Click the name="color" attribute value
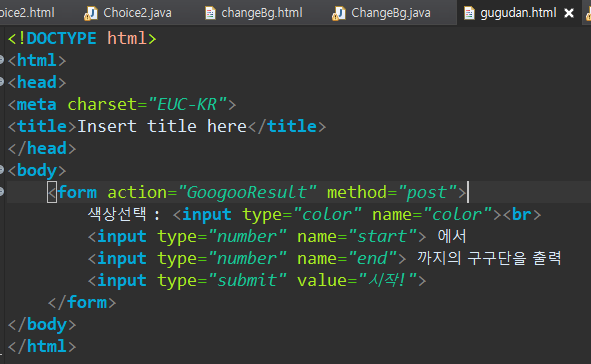The image size is (591, 364). (x=457, y=214)
